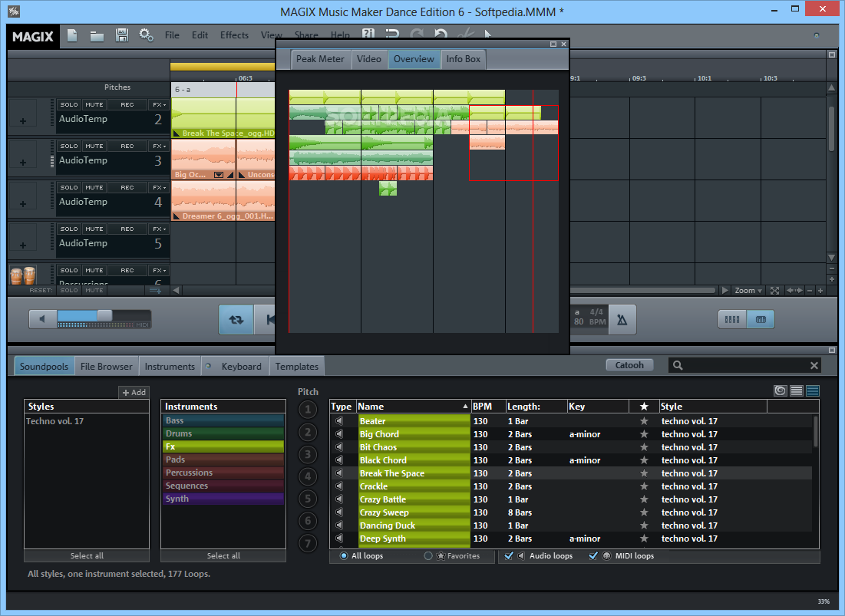Open a project with the folder icon

[97, 36]
